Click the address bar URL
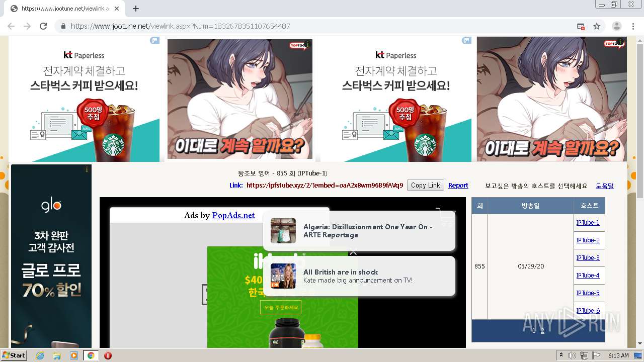The height and width of the screenshot is (362, 644). (x=180, y=26)
